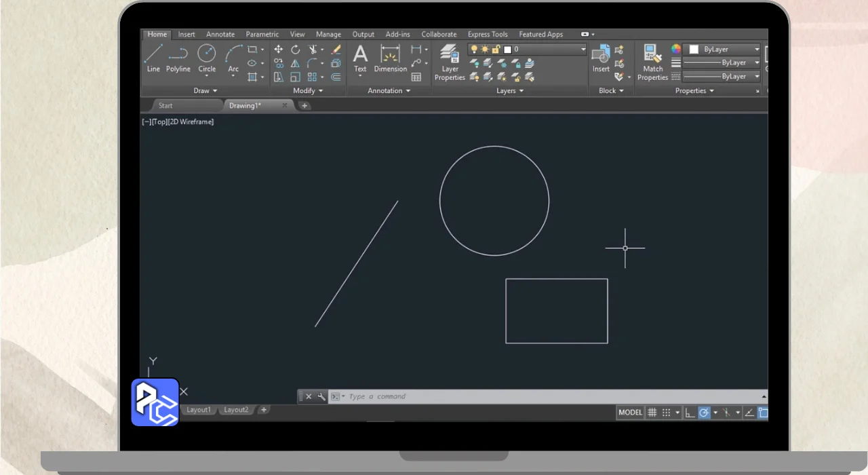Toggle Polar tracking in status bar
Screen dimensions: 868x475
tap(705, 413)
